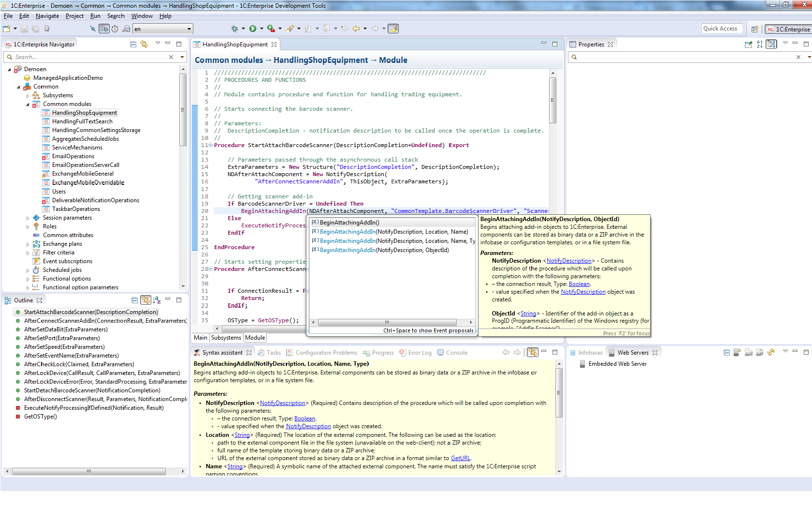Screen dimensions: 812x508
Task: Toggle the Outline link with editor button
Action: [x=145, y=300]
